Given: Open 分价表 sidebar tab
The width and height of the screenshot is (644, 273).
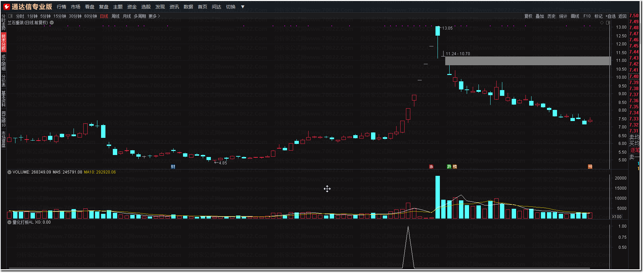Looking at the screenshot, I should tap(3, 81).
